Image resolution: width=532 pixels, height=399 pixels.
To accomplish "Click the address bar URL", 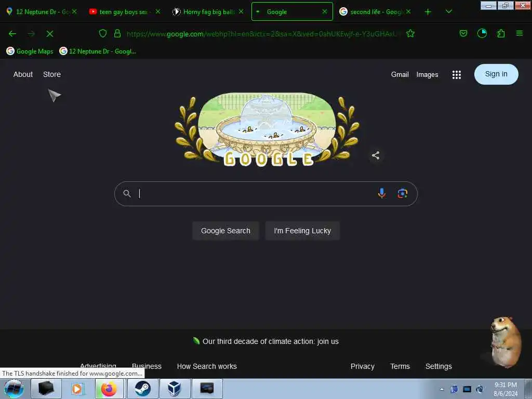I will click(x=263, y=34).
